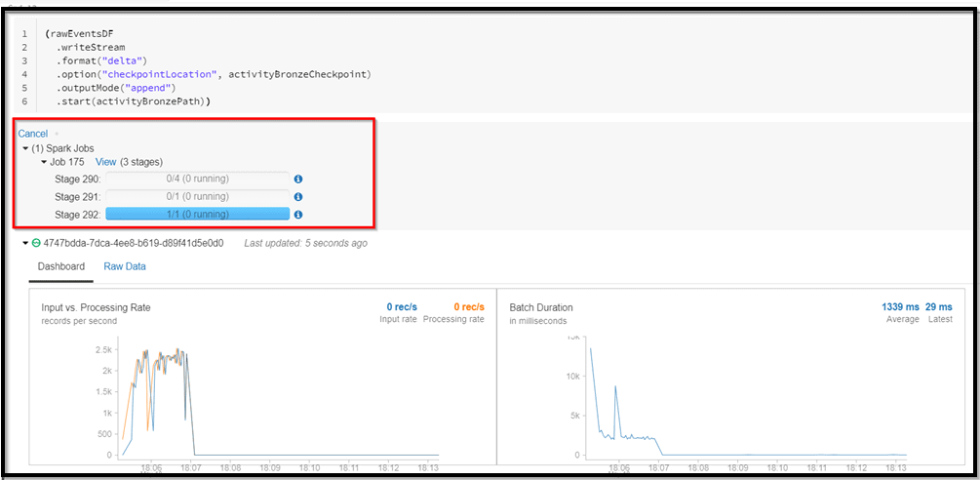The image size is (980, 480).
Task: Click the info icon for Stage 292
Action: click(x=298, y=215)
